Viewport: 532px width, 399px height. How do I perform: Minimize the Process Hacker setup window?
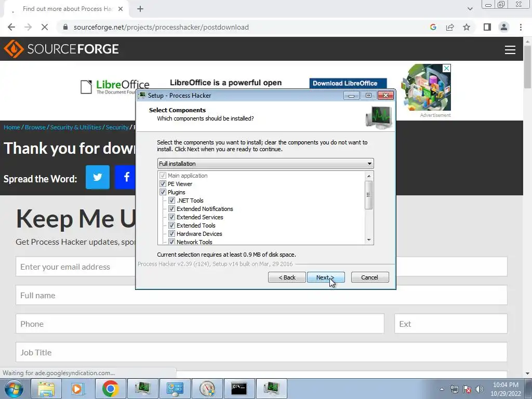352,96
